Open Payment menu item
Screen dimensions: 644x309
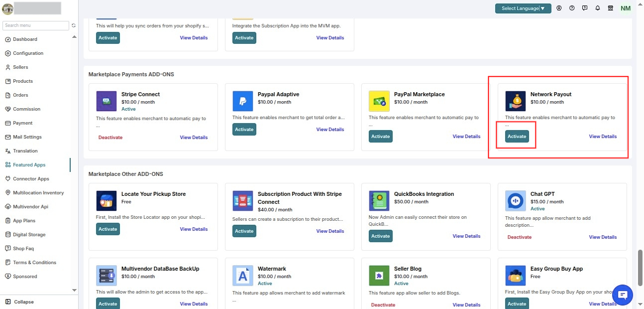tap(18, 123)
